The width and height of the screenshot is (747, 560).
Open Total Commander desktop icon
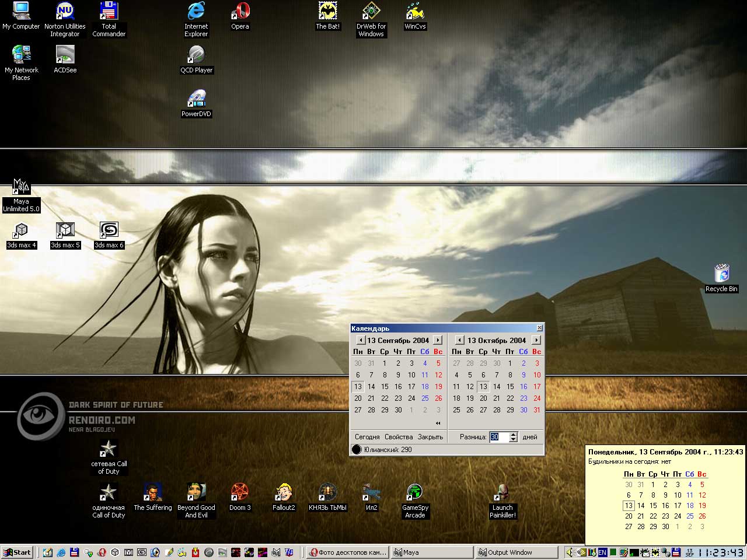109,12
